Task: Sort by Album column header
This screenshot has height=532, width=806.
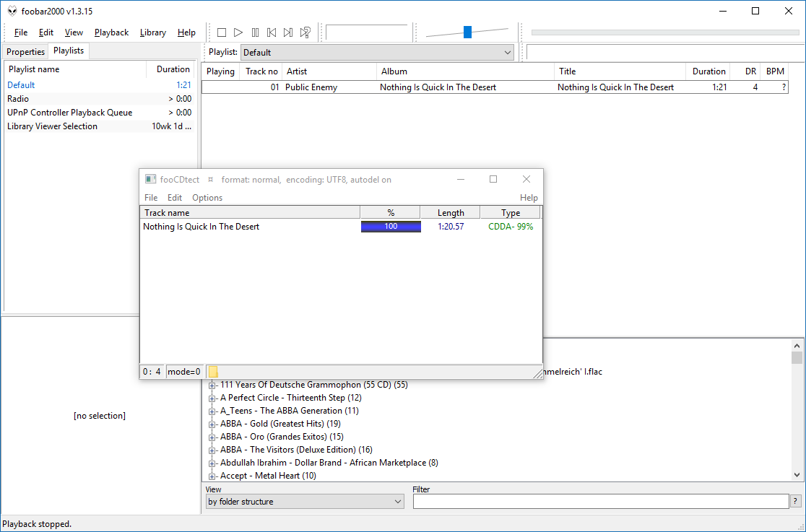Action: (465, 71)
